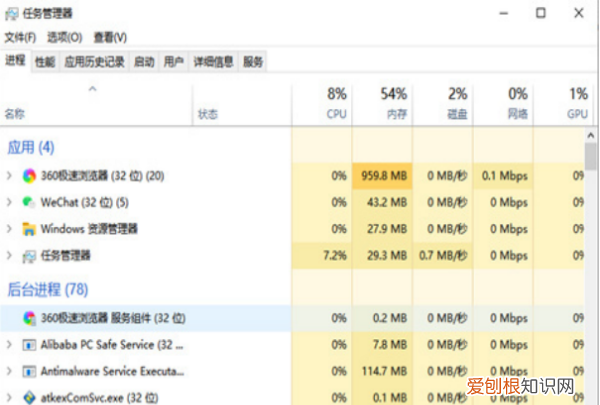The image size is (600, 405).
Task: Click the WeChat app icon
Action: [x=29, y=202]
